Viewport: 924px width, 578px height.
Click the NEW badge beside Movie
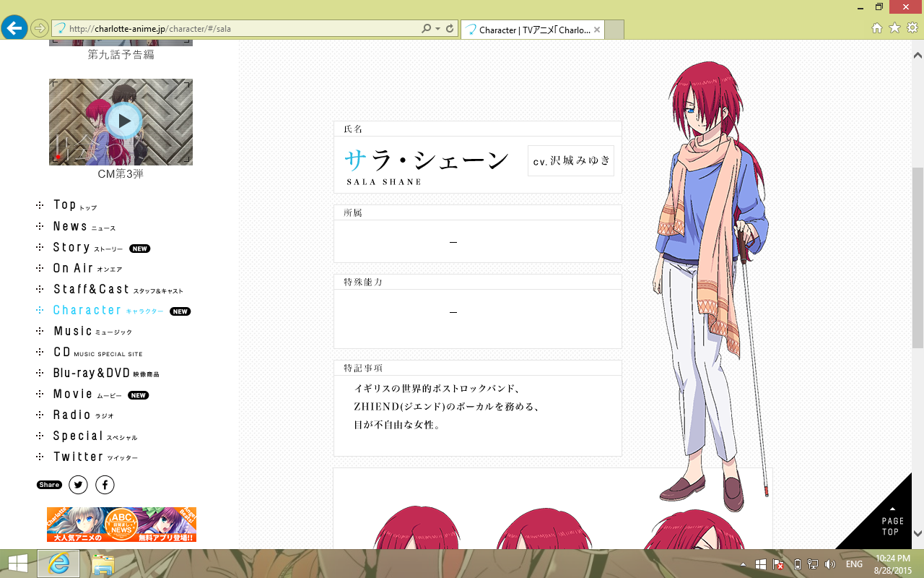(138, 395)
